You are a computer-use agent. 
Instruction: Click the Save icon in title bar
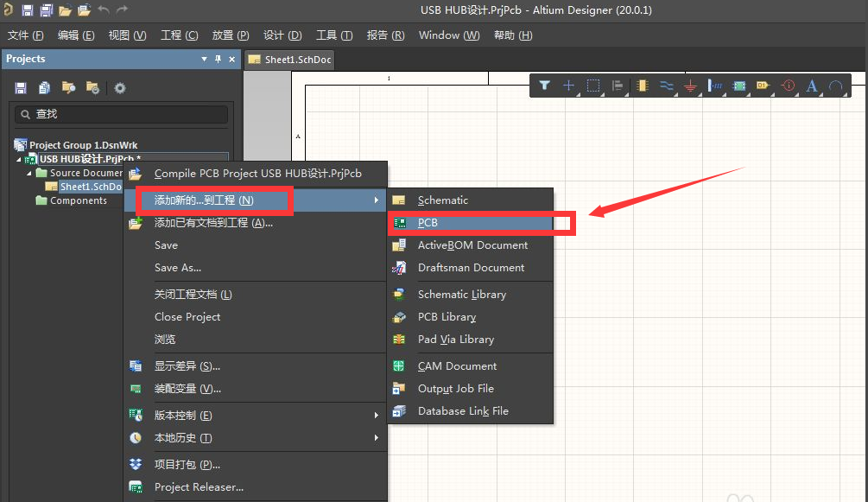click(x=27, y=10)
